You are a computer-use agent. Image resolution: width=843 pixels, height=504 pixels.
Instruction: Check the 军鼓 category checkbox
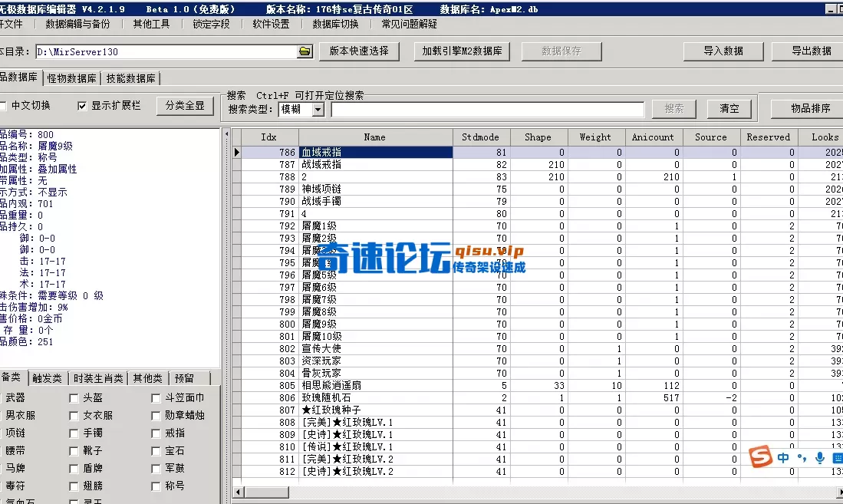click(156, 469)
